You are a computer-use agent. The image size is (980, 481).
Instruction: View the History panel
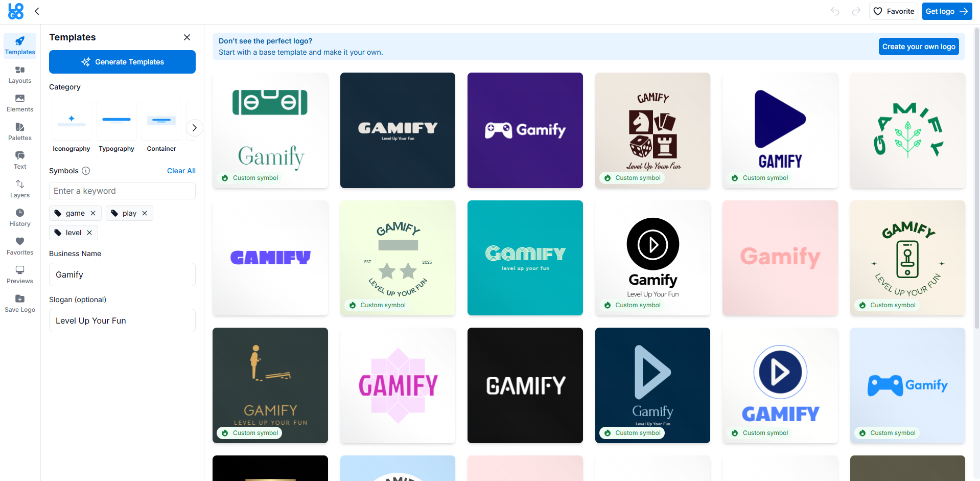tap(19, 216)
